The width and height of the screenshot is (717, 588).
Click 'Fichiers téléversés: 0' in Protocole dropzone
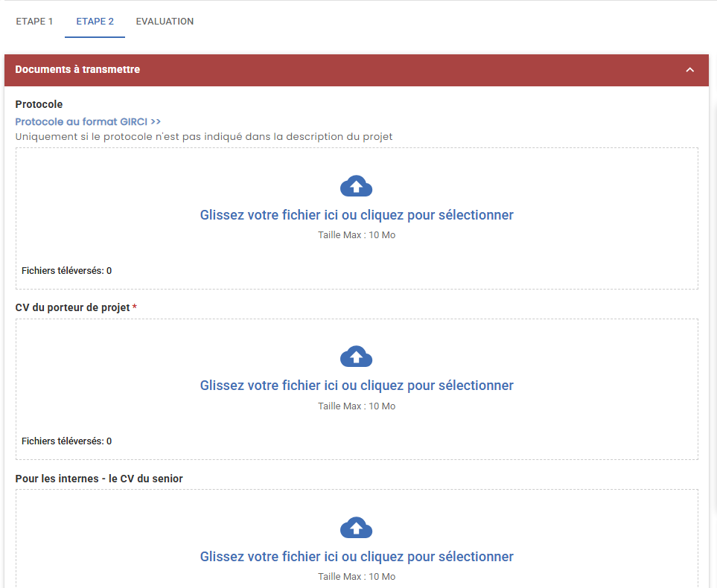[66, 271]
